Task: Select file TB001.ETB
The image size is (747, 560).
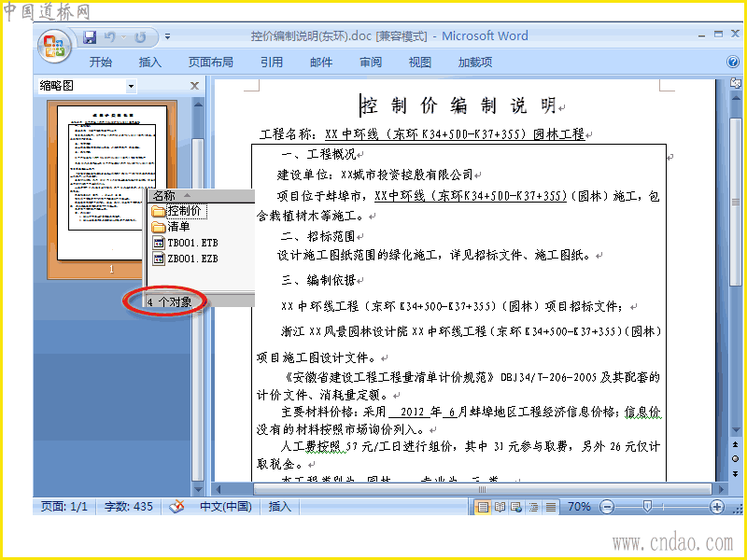Action: pos(185,243)
